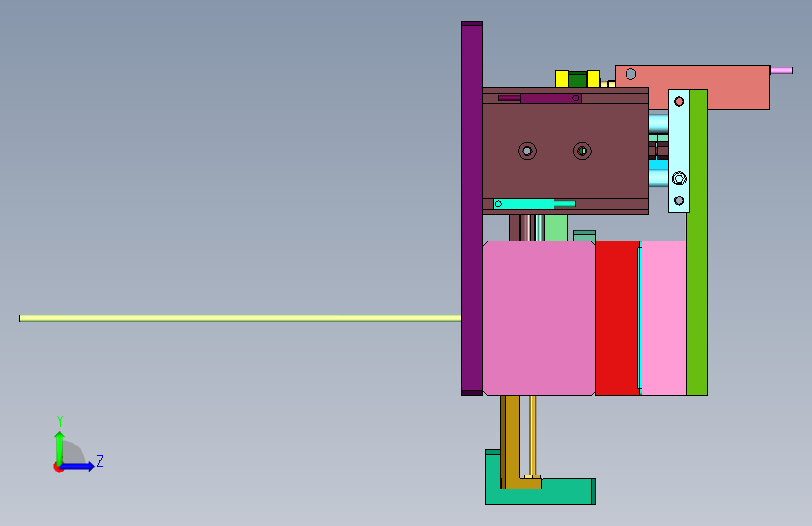The height and width of the screenshot is (526, 812).
Task: Select the tall purple vertical plate
Action: coord(472,208)
